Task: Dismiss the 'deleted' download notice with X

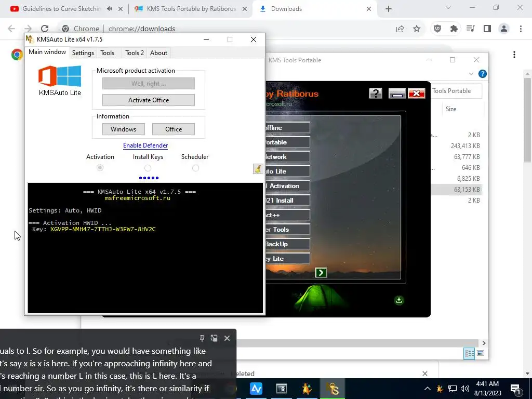Action: [x=425, y=374]
